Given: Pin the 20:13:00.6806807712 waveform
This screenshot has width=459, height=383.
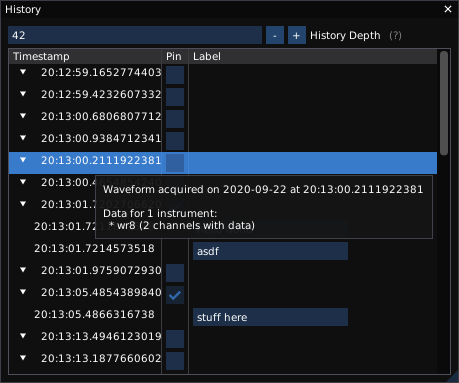Looking at the screenshot, I should coord(175,119).
